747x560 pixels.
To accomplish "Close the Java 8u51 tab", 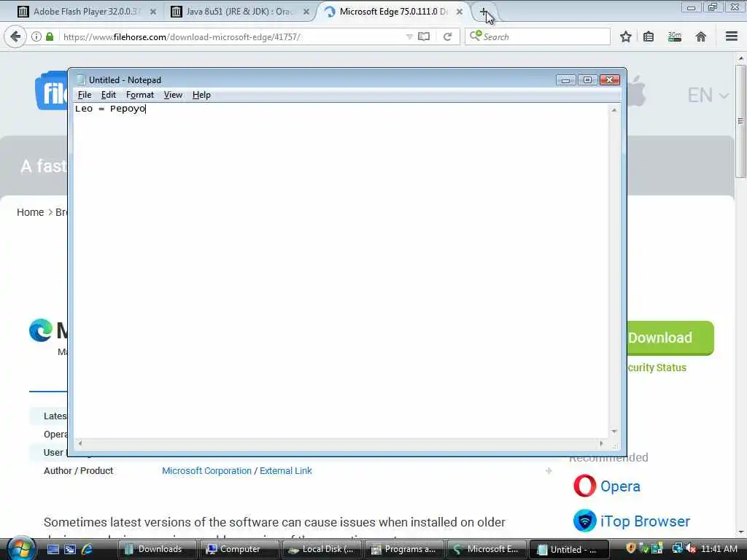I will [x=306, y=12].
